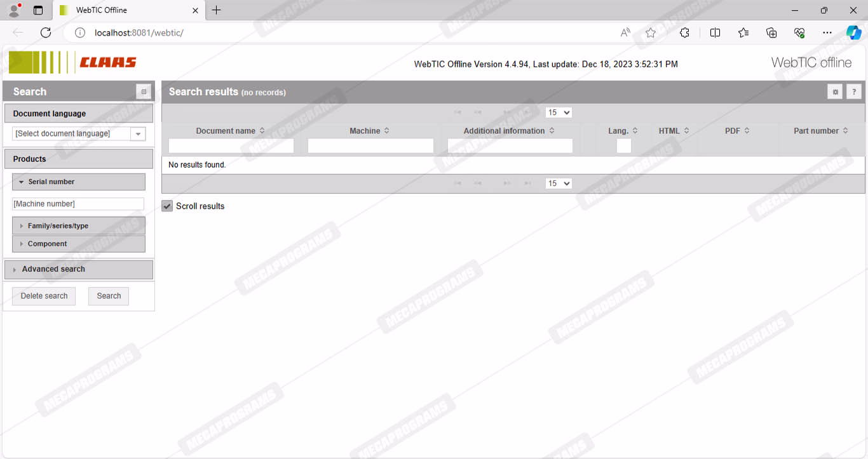Open browser Settings and more menu

[827, 32]
